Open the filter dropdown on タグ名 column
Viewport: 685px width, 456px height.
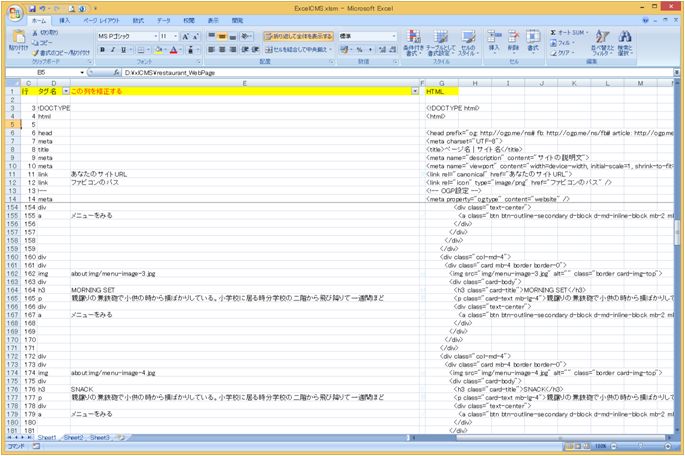point(66,91)
